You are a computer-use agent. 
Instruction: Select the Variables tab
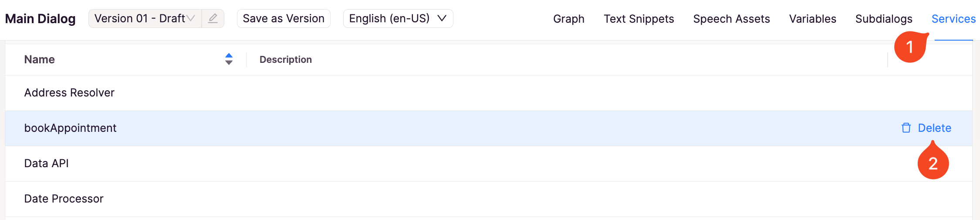tap(812, 19)
